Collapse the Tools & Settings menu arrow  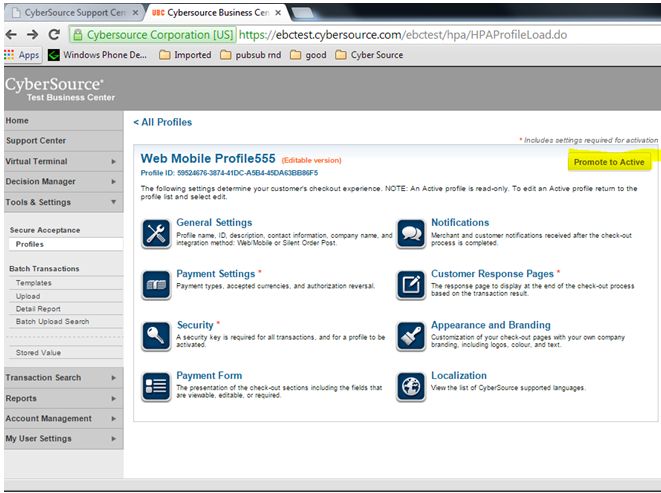[113, 202]
